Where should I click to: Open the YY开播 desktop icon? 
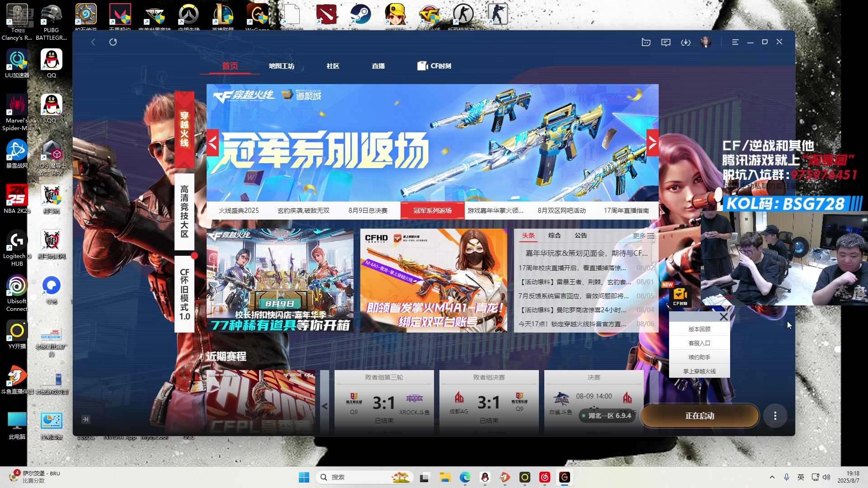(x=17, y=334)
